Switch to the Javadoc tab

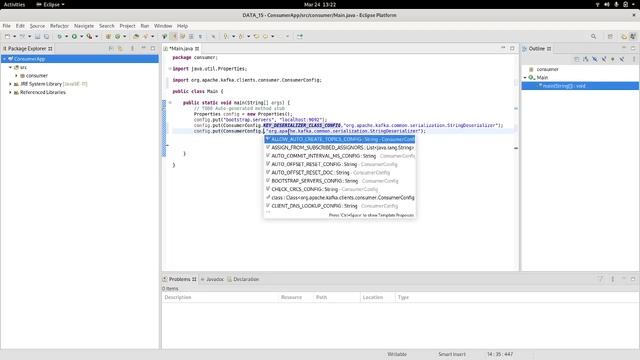pos(212,279)
